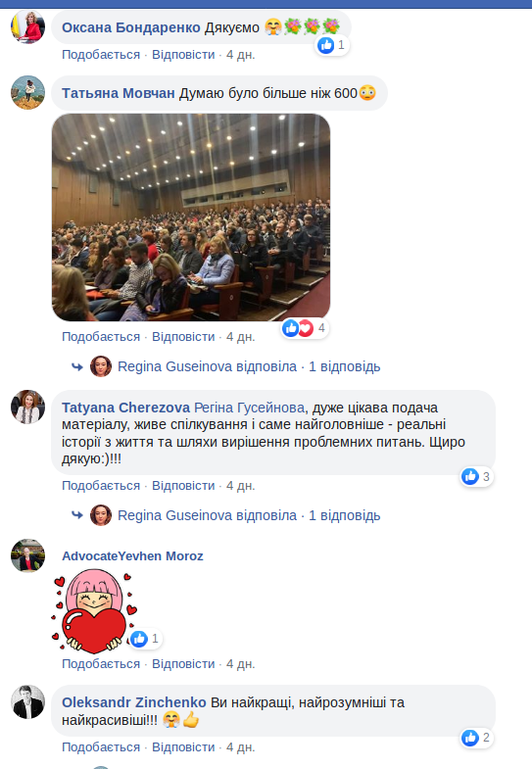Open Оксана Бондаренко's profile avatar

click(28, 27)
